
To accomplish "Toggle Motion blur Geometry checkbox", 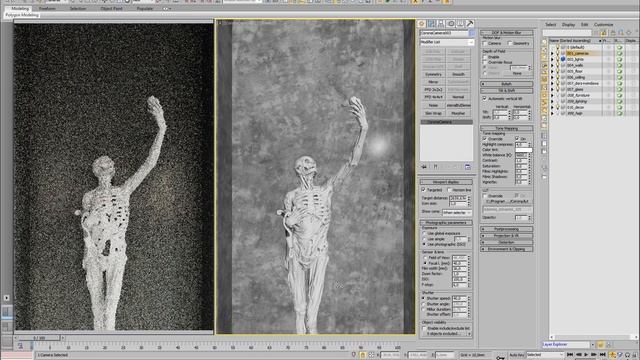I will (510, 43).
